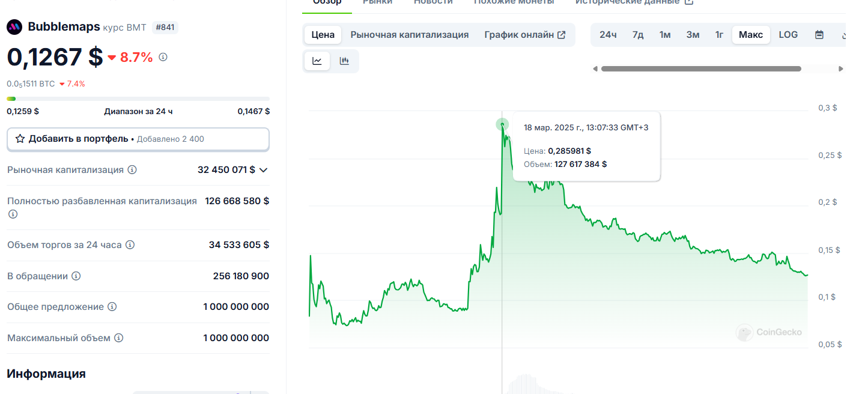868x394 pixels.
Task: Open График онлайн external link
Action: (x=525, y=35)
